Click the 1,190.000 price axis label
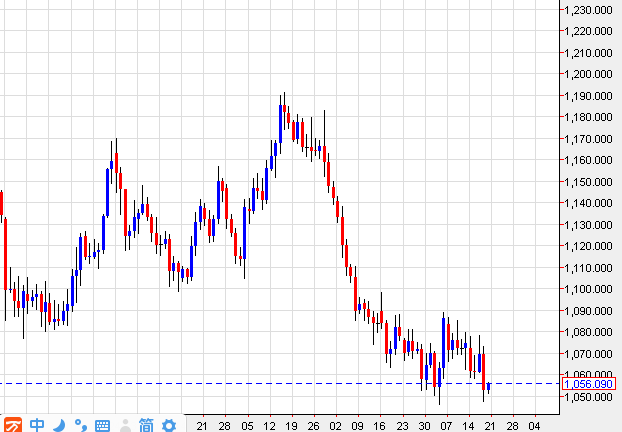This screenshot has width=622, height=432. (x=588, y=96)
